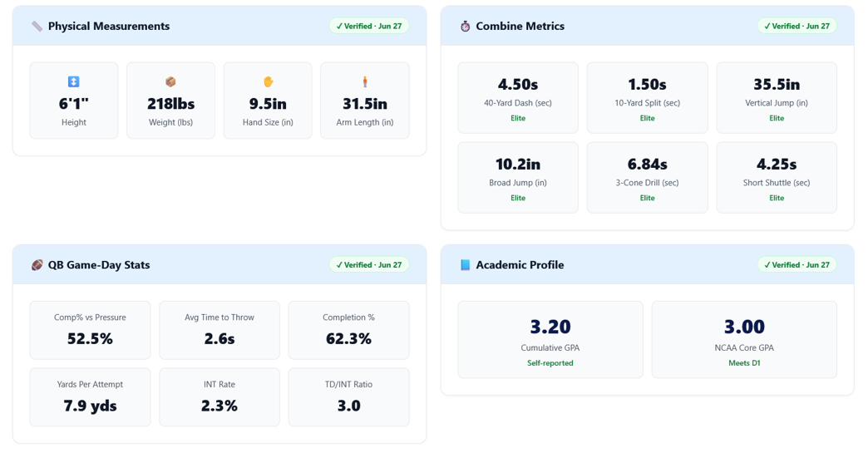868x453 pixels.
Task: Click the 9.5in hand size value
Action: coord(268,104)
